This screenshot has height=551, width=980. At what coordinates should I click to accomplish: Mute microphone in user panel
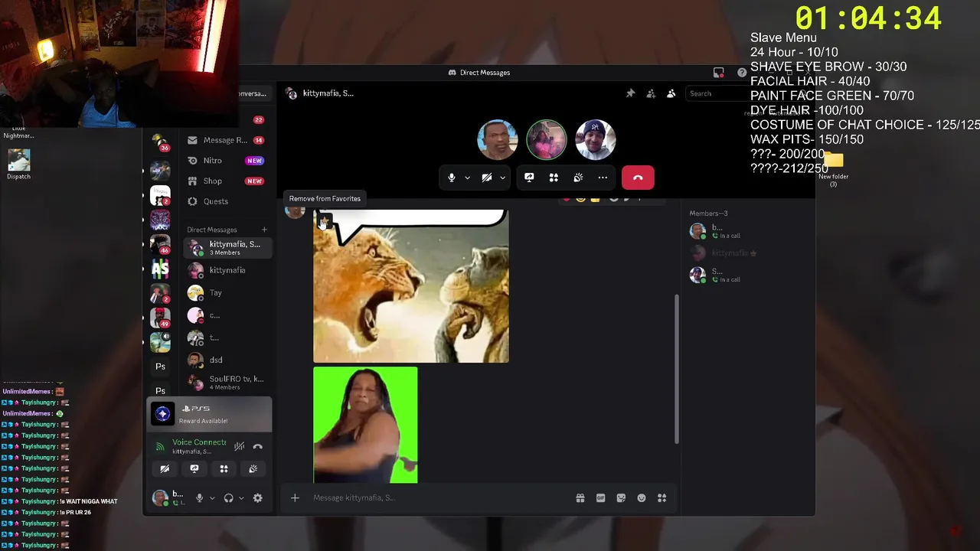point(199,498)
